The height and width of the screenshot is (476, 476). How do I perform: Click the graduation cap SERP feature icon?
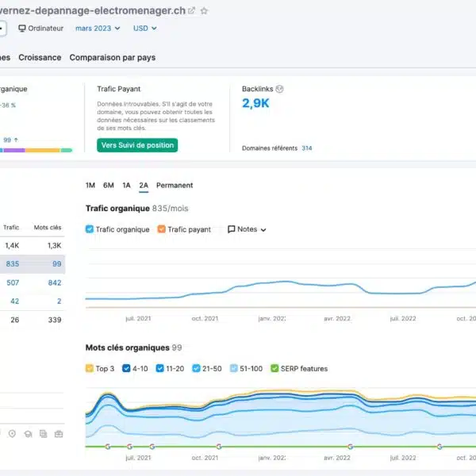pyautogui.click(x=27, y=434)
